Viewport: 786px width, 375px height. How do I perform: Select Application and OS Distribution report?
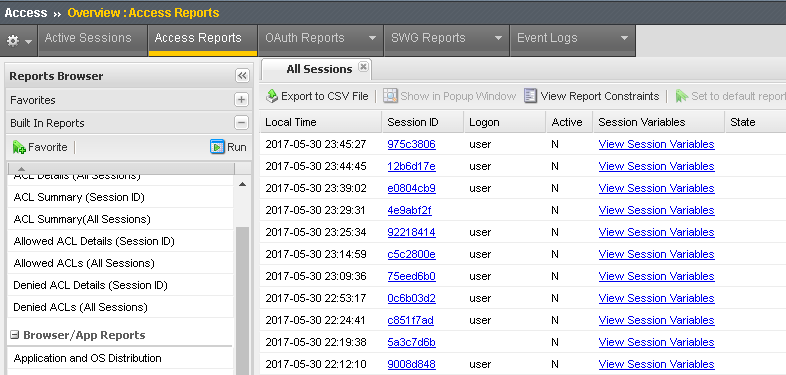pos(120,358)
